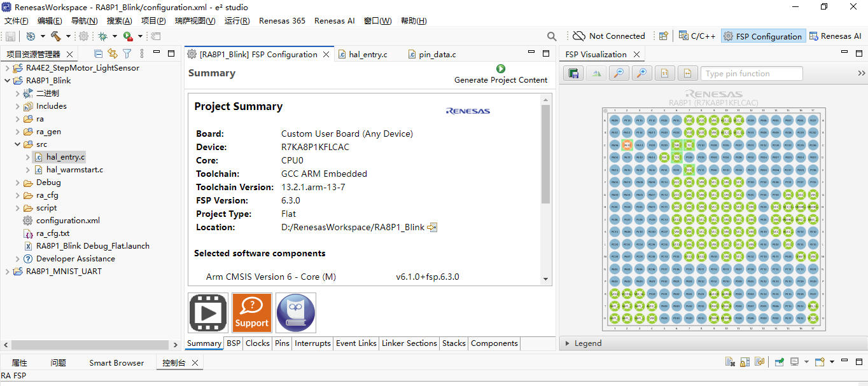868x386 pixels.
Task: Click the toolbar search magnifier icon
Action: [552, 36]
